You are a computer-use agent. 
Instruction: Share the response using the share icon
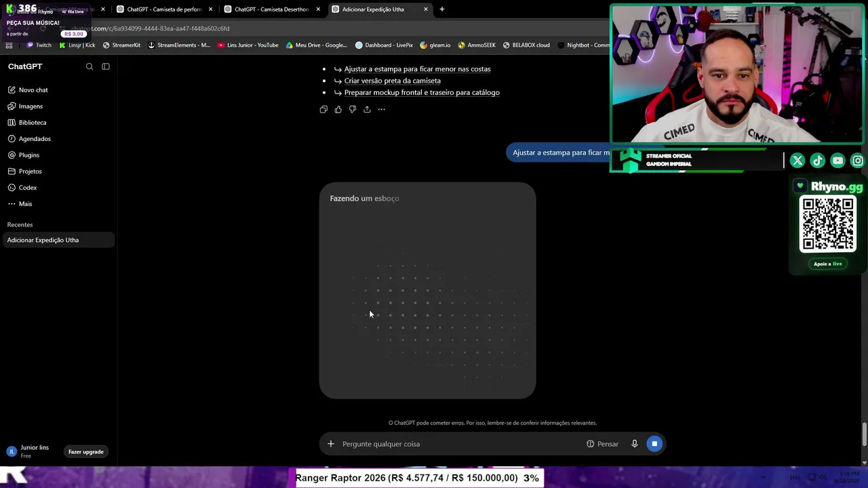(x=367, y=109)
